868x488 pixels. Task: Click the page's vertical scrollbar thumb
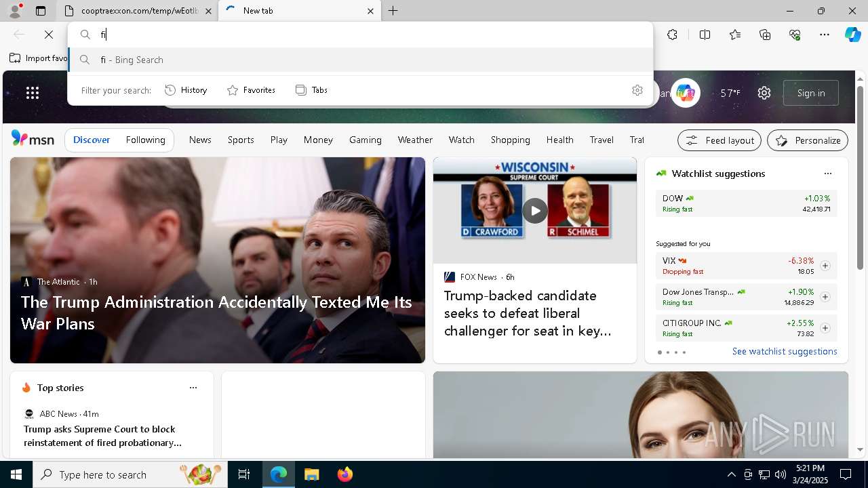point(860,178)
